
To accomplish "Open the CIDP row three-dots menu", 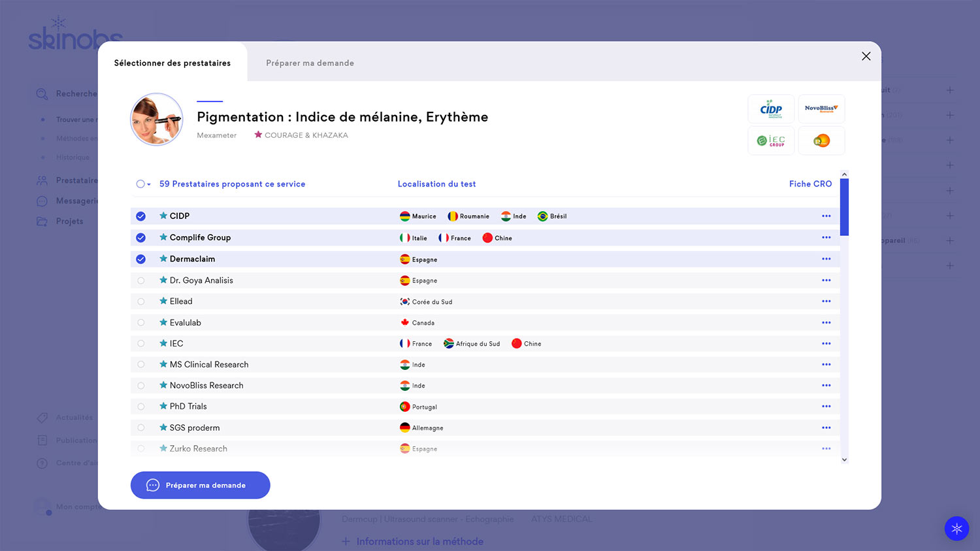I will 826,216.
